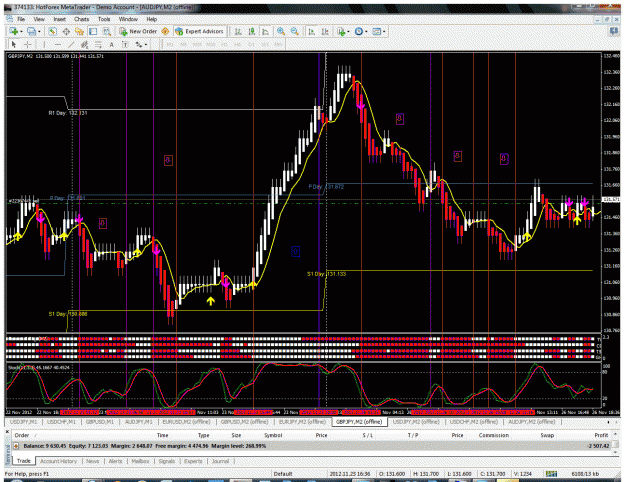Screen dimensions: 625x482
Task: Zoom in on the chart
Action: point(281,31)
